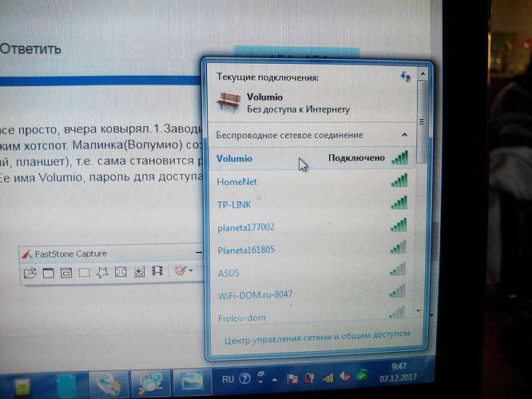
Task: Collapse the Беспроводное сетевое соединение section
Action: tap(404, 135)
